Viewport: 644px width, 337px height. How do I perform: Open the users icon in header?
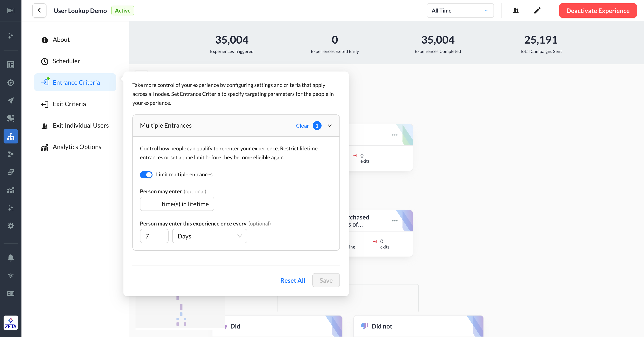[x=515, y=11]
